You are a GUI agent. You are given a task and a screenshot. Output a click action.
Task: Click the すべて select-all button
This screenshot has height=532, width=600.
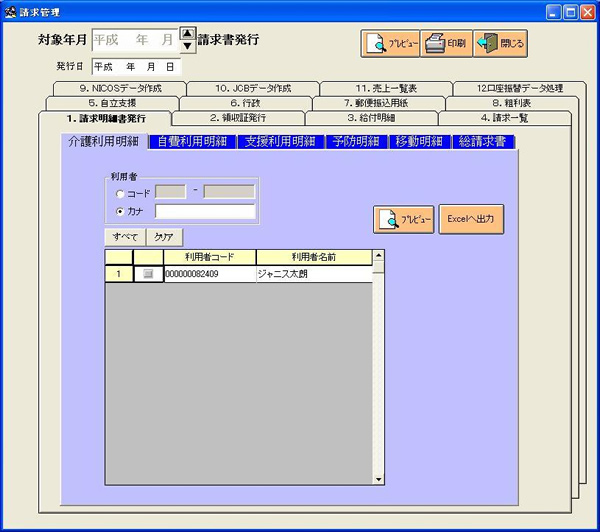[125, 238]
